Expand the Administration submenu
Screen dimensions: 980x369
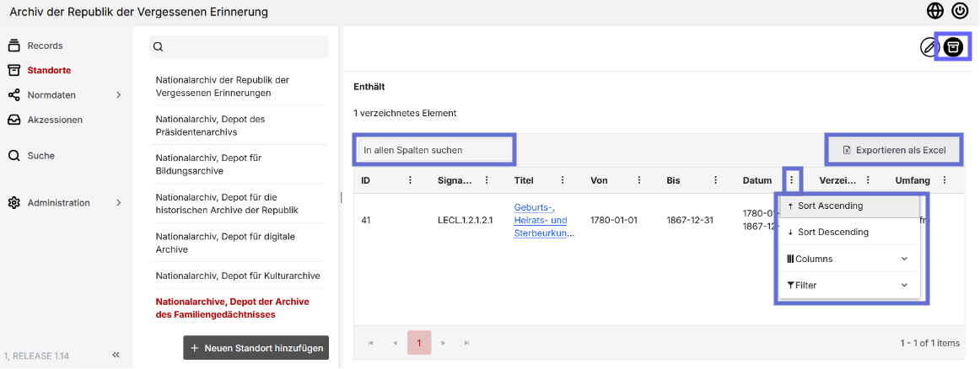119,203
